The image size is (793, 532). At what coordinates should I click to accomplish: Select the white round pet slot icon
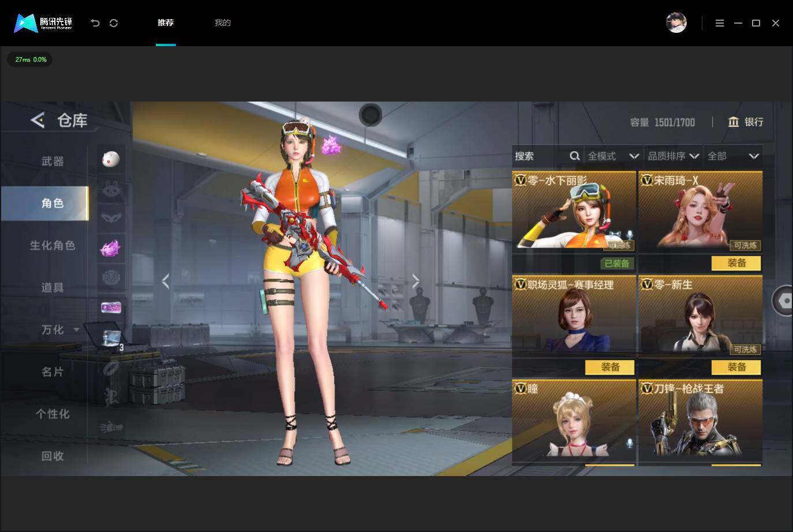pos(110,159)
